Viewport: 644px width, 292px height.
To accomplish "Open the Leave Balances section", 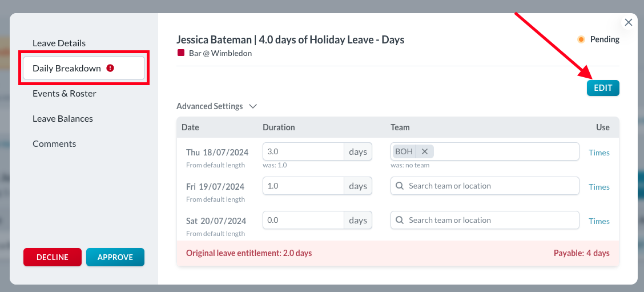I will pos(62,118).
